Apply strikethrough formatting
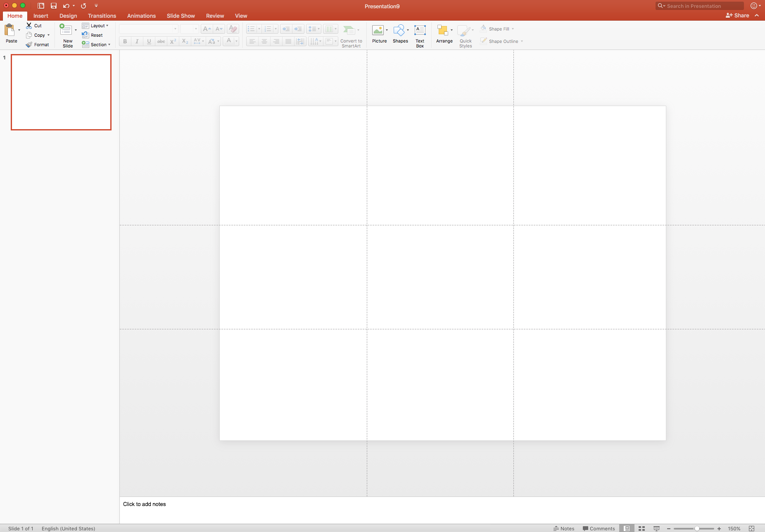This screenshot has width=765, height=532. [x=161, y=41]
